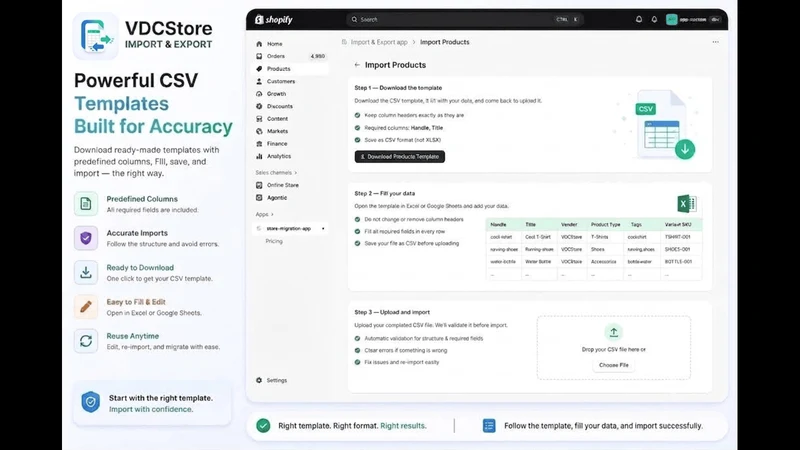Click the second bell icon
This screenshot has height=450, width=800.
654,19
